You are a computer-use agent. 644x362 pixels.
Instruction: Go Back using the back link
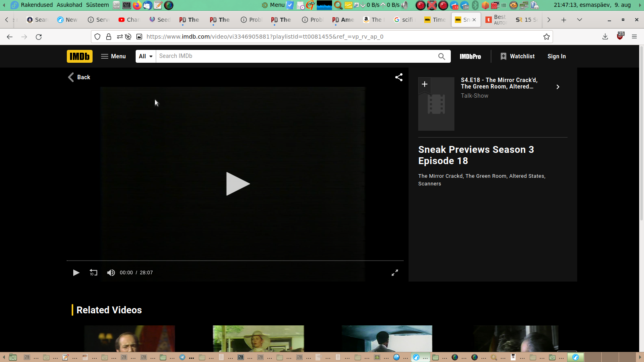tap(79, 77)
